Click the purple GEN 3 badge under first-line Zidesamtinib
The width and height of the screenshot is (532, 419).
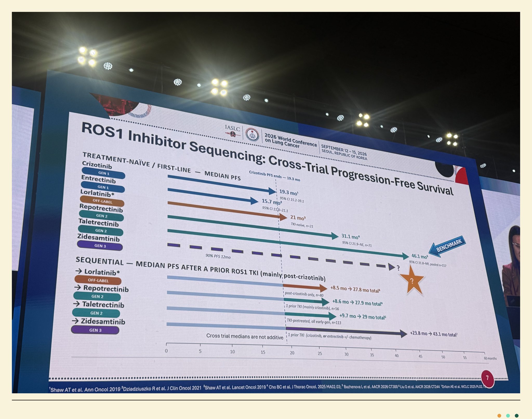click(x=100, y=246)
